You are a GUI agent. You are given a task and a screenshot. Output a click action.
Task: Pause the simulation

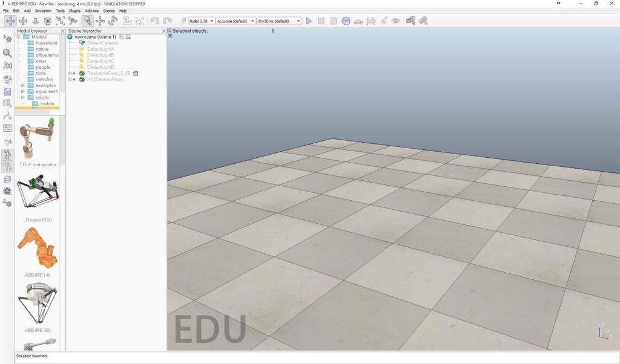click(x=321, y=21)
